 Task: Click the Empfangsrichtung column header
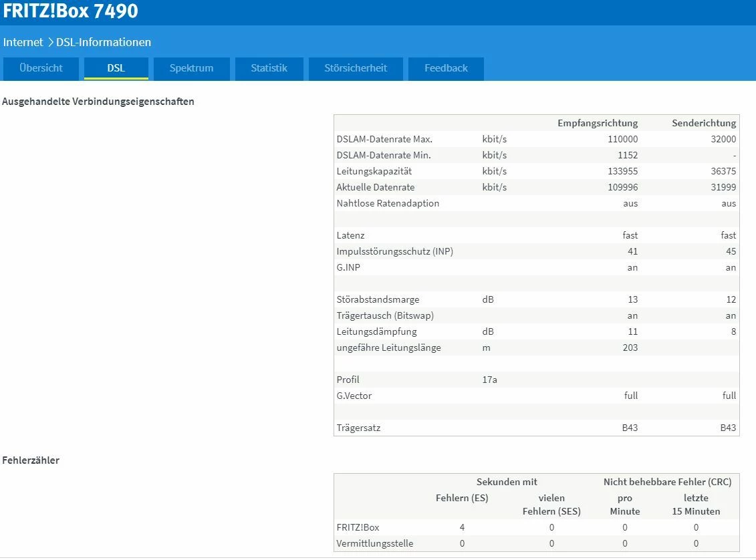[x=598, y=124]
